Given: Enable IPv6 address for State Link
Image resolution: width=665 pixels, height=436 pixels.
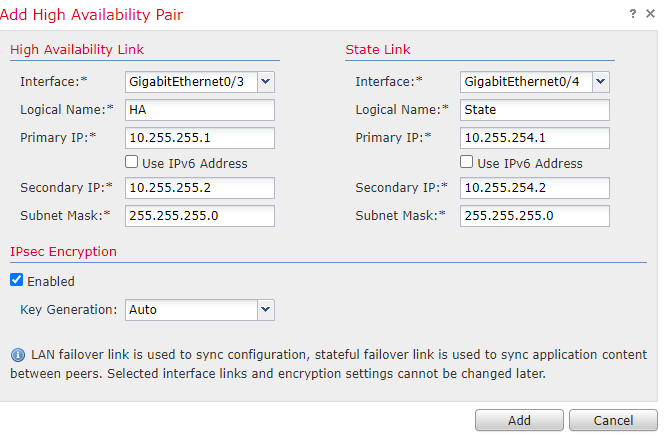Looking at the screenshot, I should [467, 163].
